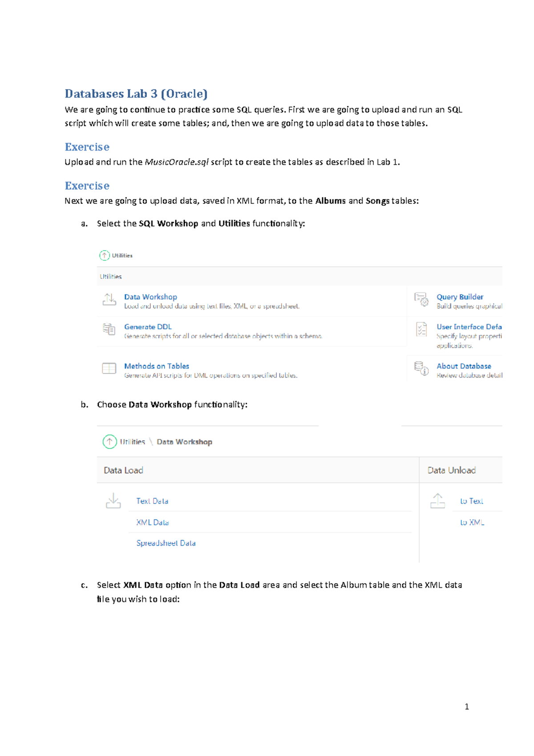Click the Query Builder icon
The image size is (534, 756).
coord(421,299)
